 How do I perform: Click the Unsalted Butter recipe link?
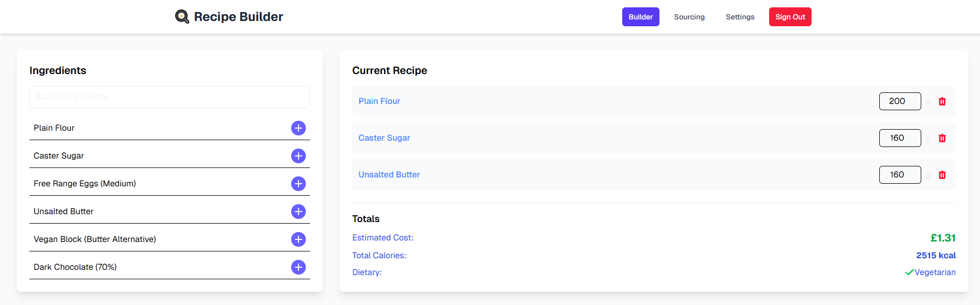(x=389, y=174)
